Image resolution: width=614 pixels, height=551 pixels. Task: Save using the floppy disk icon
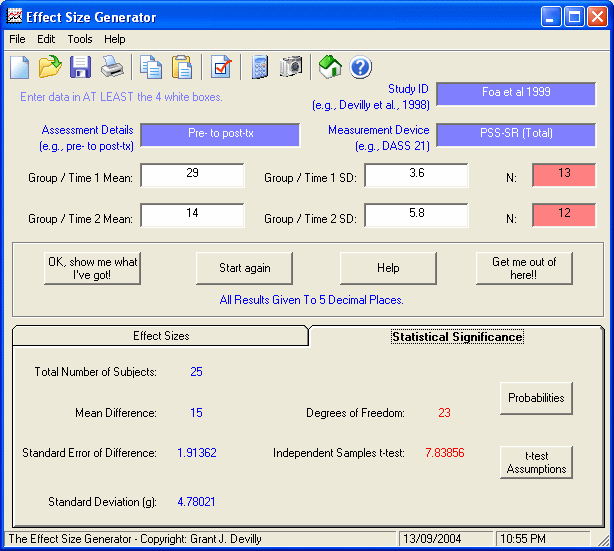81,67
